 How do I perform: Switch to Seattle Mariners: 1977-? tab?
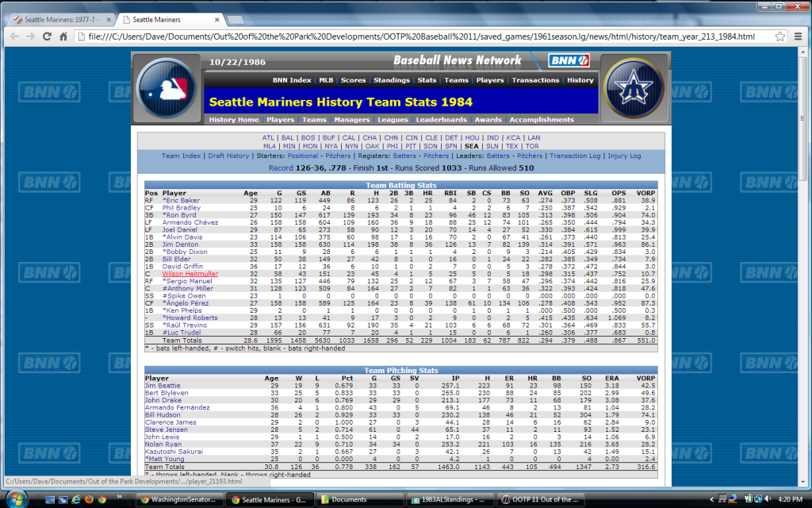[x=62, y=20]
